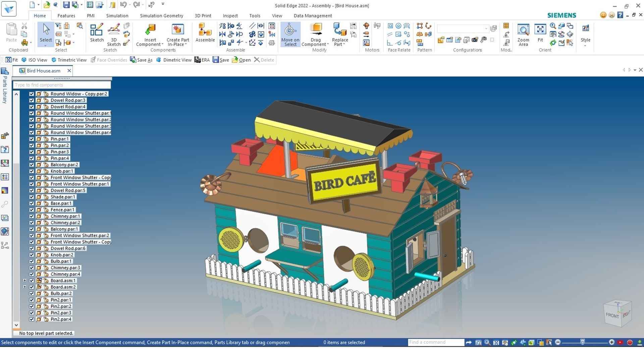The width and height of the screenshot is (644, 362).
Task: Expand the Board.asm:2 subassembly
Action: pyautogui.click(x=25, y=287)
